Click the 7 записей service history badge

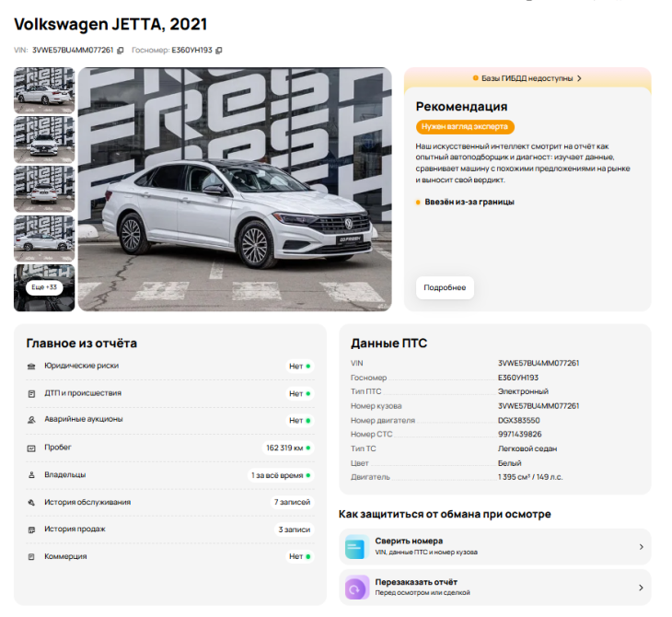tap(293, 502)
